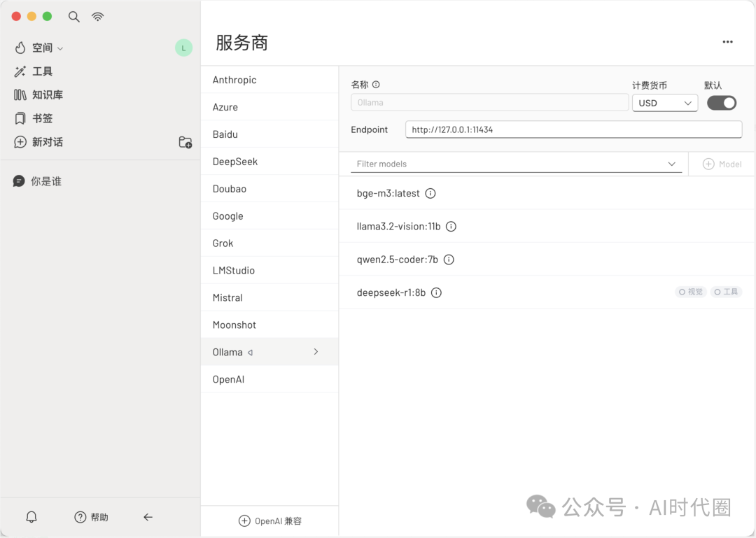Show info for qwen2.5-coder:7b model
Screen dimensions: 756x538
pos(449,260)
